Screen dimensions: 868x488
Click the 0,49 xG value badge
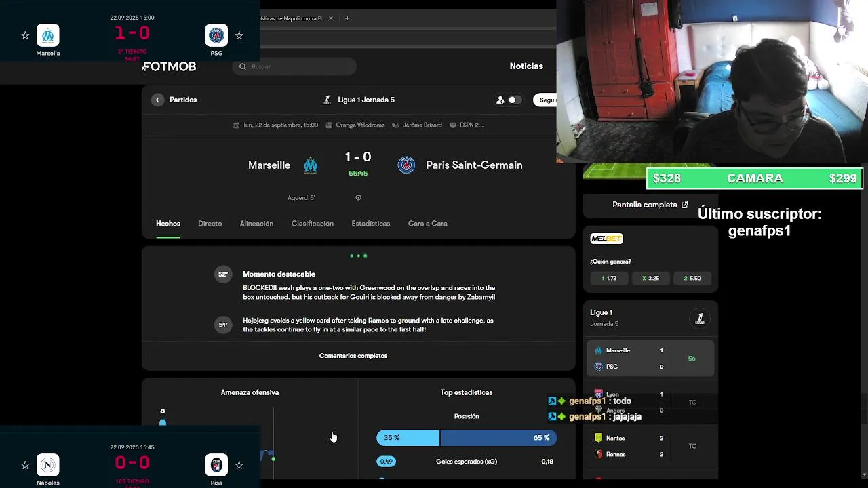(x=386, y=462)
